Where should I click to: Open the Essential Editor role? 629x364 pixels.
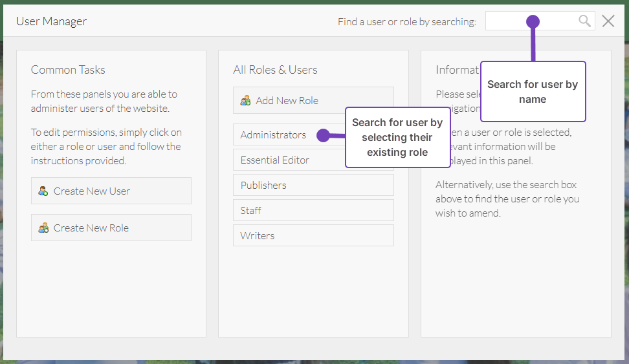(x=275, y=160)
